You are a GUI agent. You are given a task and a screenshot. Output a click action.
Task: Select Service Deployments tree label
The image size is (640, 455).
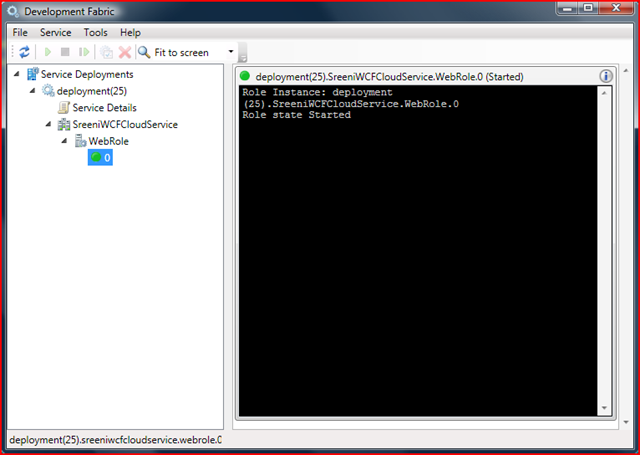(x=87, y=74)
